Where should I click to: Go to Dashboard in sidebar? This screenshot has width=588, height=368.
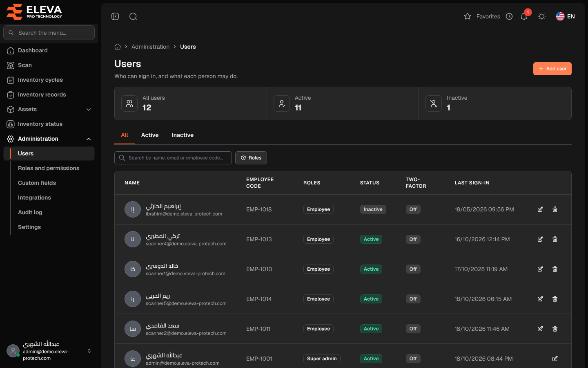49,50
